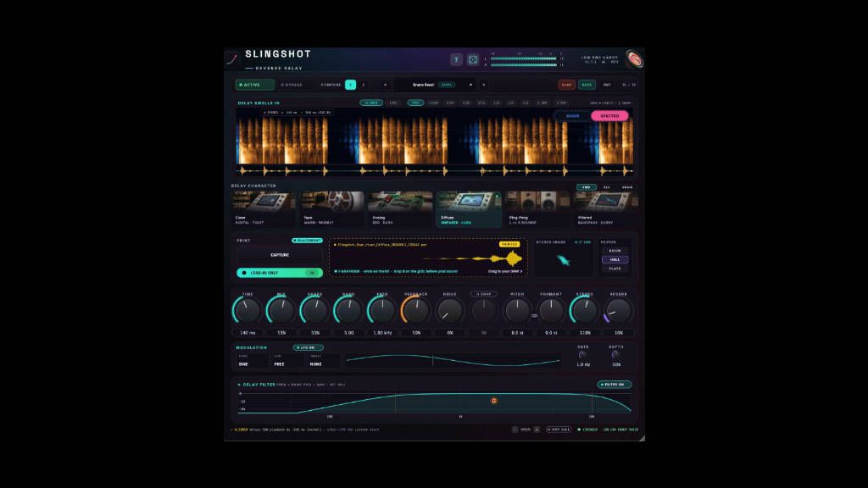The width and height of the screenshot is (868, 488).
Task: Click the preset dropdown arrow
Action: 470,85
